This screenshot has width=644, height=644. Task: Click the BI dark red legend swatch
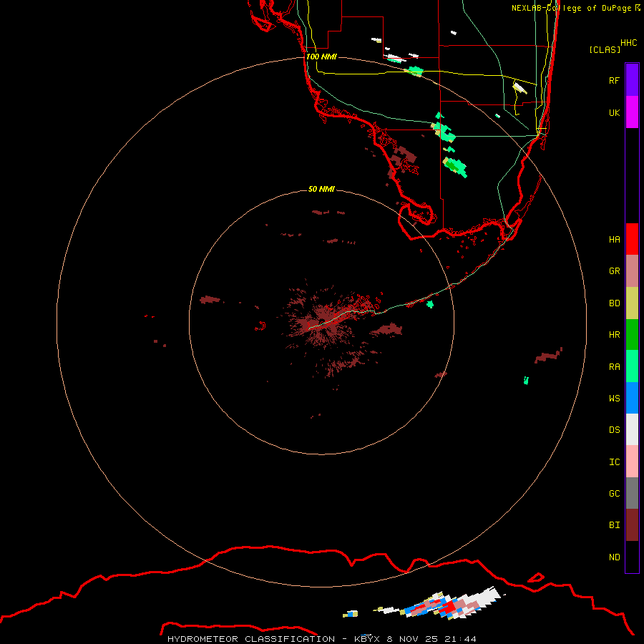pyautogui.click(x=632, y=525)
